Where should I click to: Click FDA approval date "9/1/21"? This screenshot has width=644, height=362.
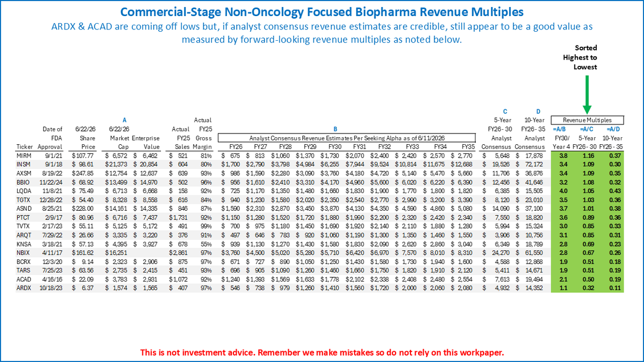click(55, 154)
